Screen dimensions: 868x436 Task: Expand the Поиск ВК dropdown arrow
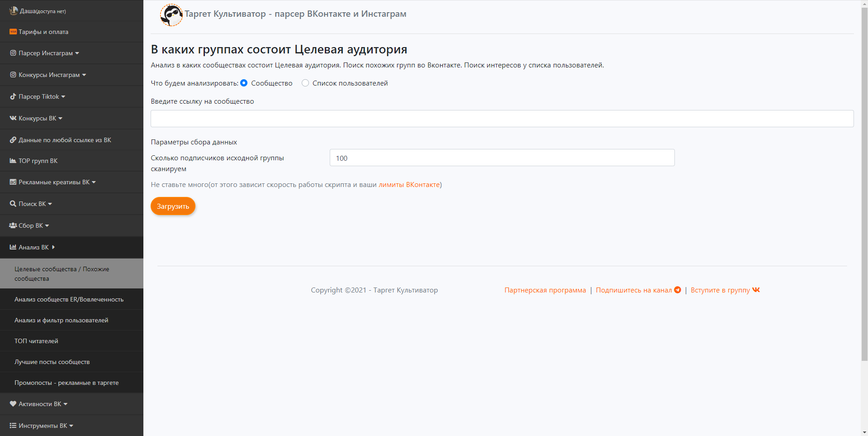(50, 204)
